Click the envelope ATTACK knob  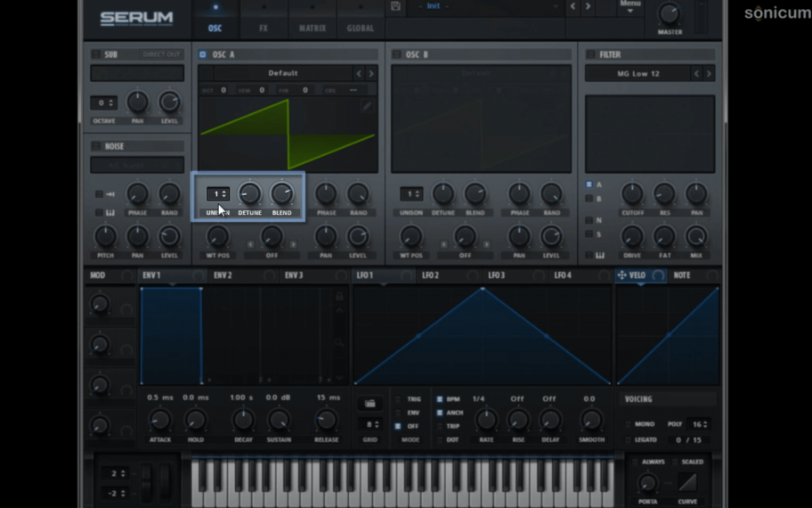point(160,420)
